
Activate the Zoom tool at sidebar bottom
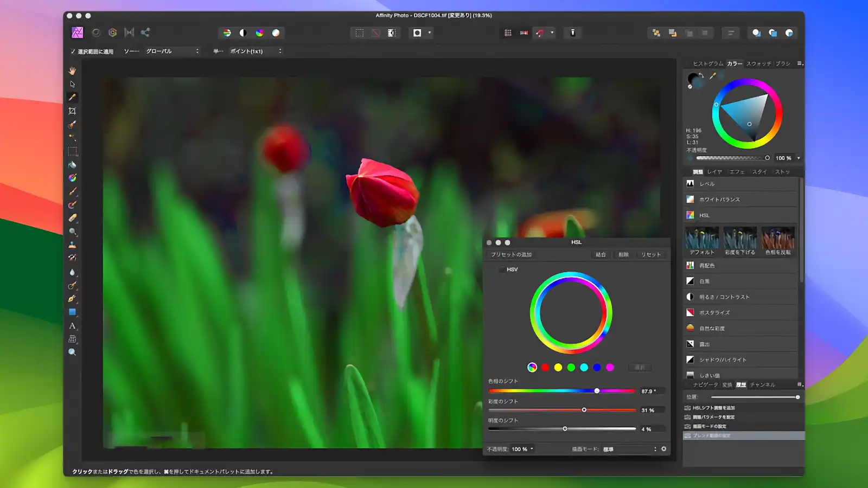(72, 352)
